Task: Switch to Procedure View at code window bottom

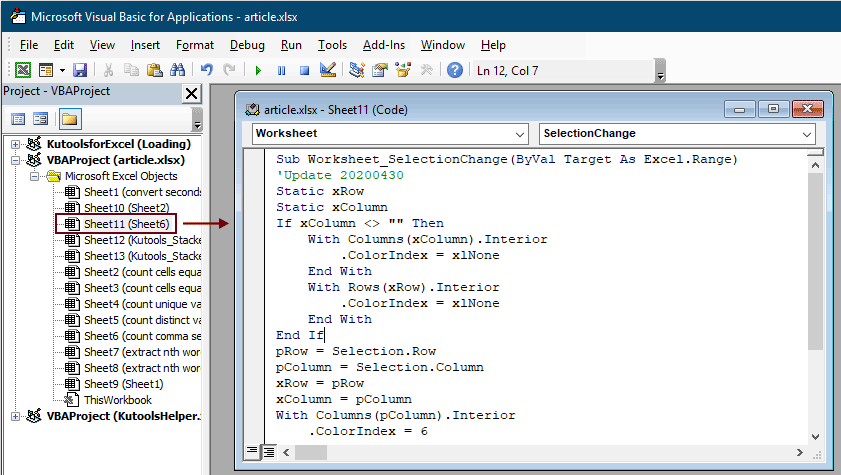Action: pos(252,452)
